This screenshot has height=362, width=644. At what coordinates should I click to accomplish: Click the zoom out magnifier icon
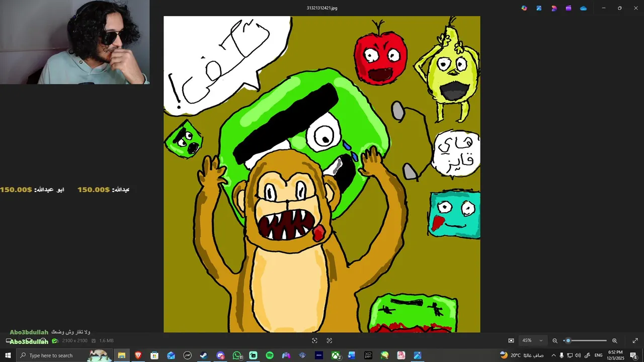555,340
